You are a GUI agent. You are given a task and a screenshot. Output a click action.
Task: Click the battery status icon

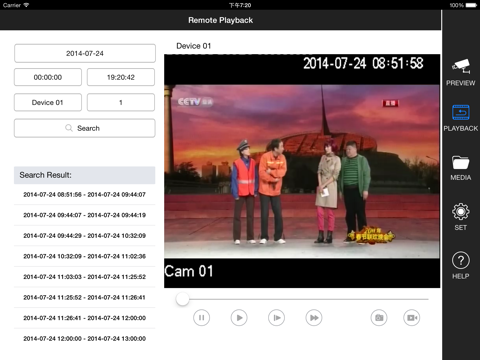coord(471,5)
